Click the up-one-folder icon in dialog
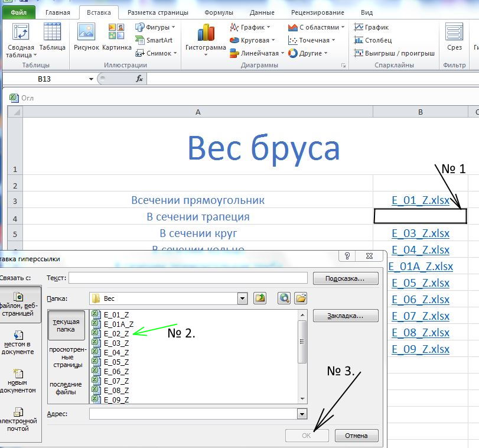The width and height of the screenshot is (479, 448). pos(260,298)
